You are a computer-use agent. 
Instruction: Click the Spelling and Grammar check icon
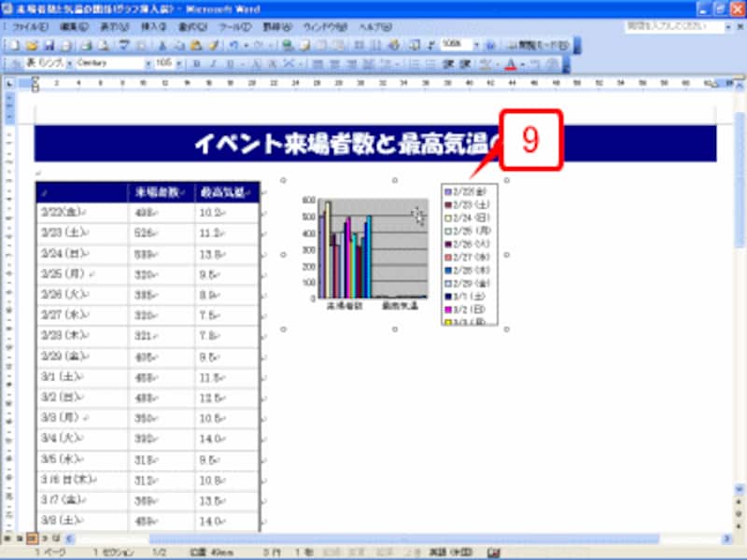(123, 44)
